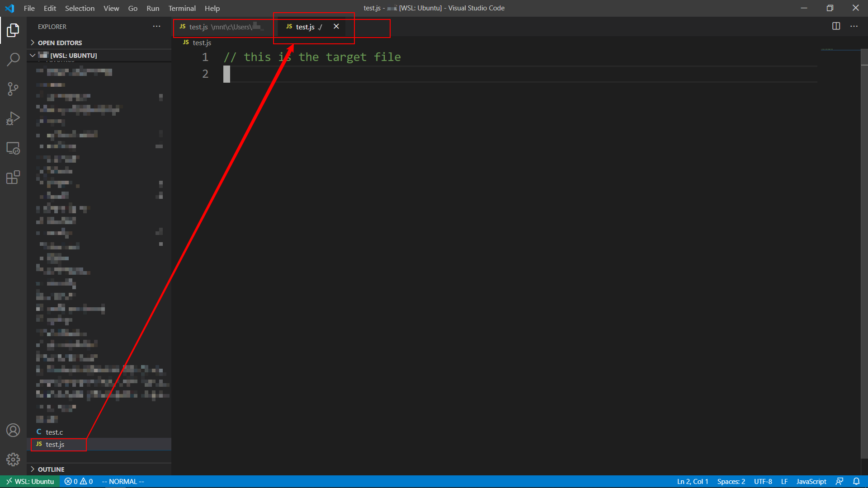The image size is (868, 488).
Task: Collapse the WSL: UBUNTU folder
Action: 33,55
